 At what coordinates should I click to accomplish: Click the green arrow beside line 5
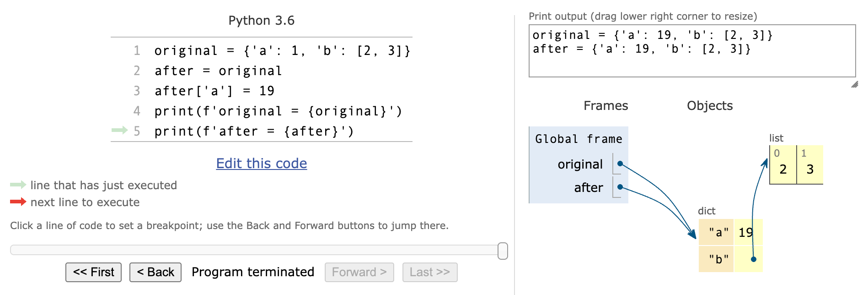pos(119,131)
